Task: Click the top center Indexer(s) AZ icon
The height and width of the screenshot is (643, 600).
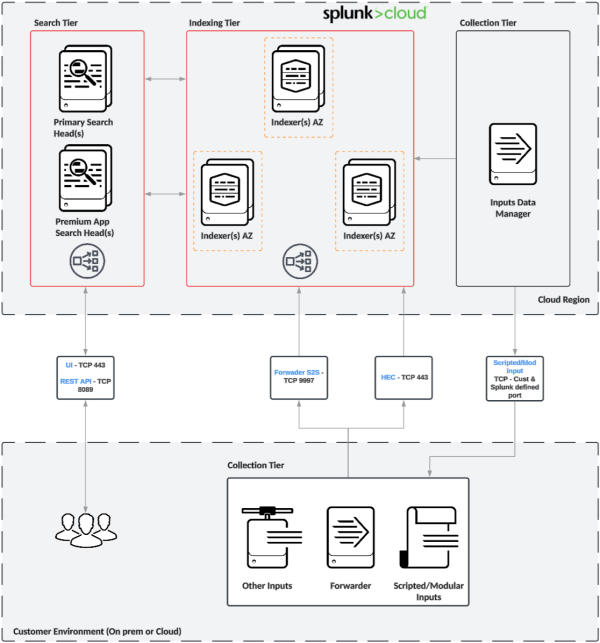Action: click(x=298, y=79)
